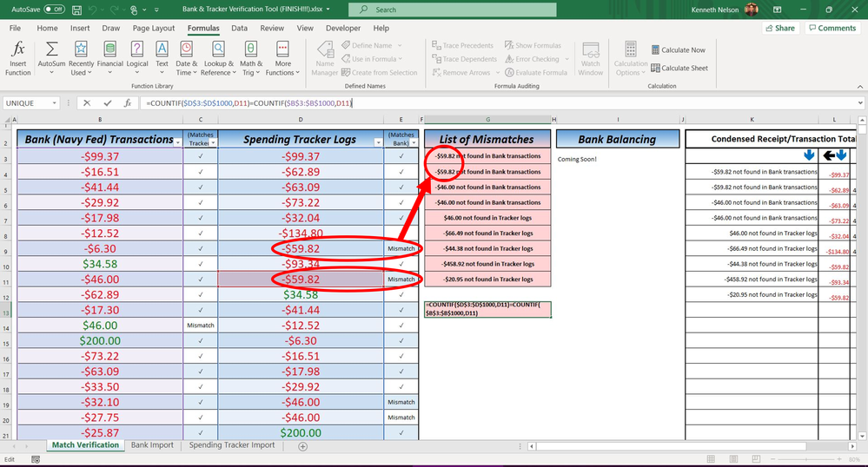Click zoom out minus on status bar

[772, 459]
